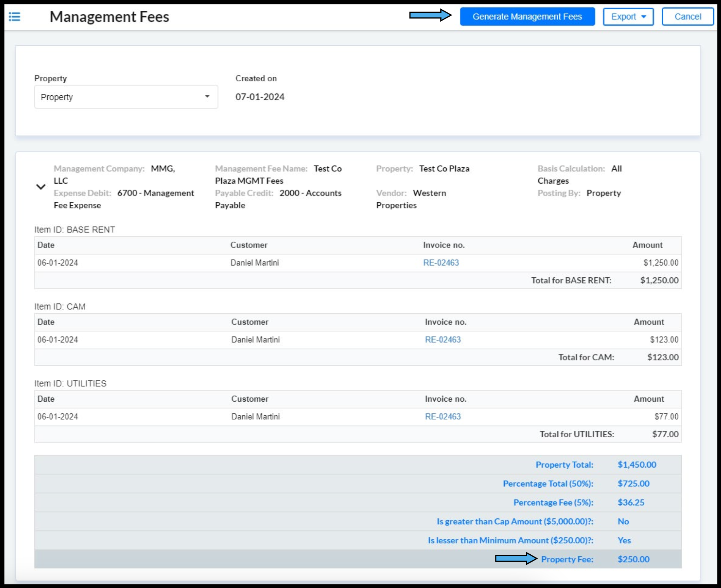Click the Amount header in BASE RENT table

click(x=647, y=245)
